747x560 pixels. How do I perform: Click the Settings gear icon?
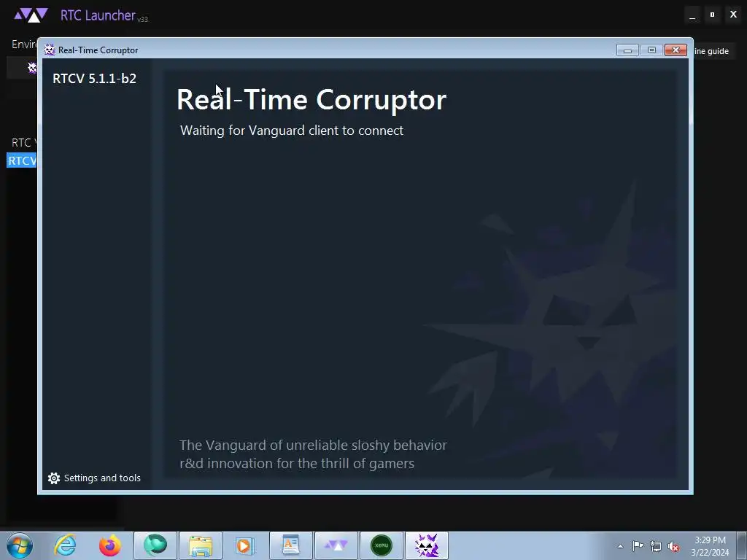(54, 478)
